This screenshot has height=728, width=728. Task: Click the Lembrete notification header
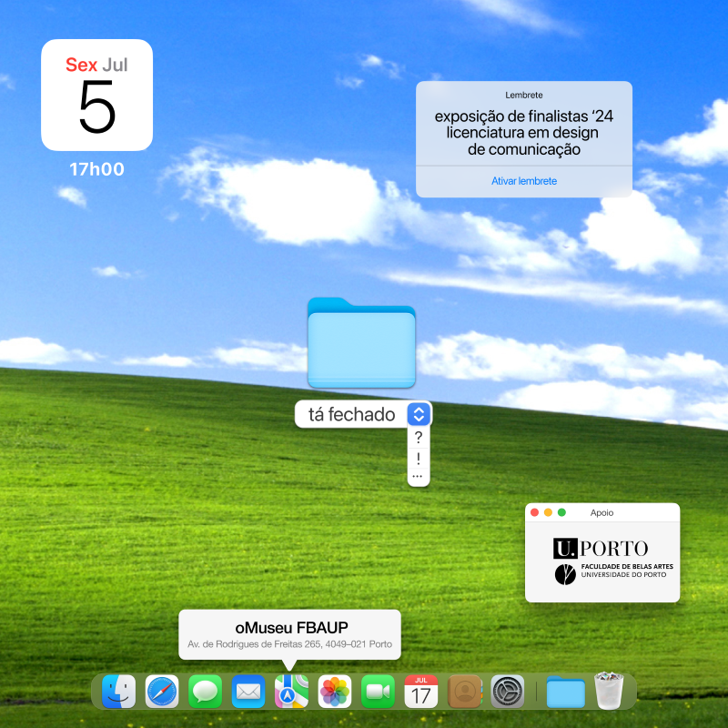(524, 96)
